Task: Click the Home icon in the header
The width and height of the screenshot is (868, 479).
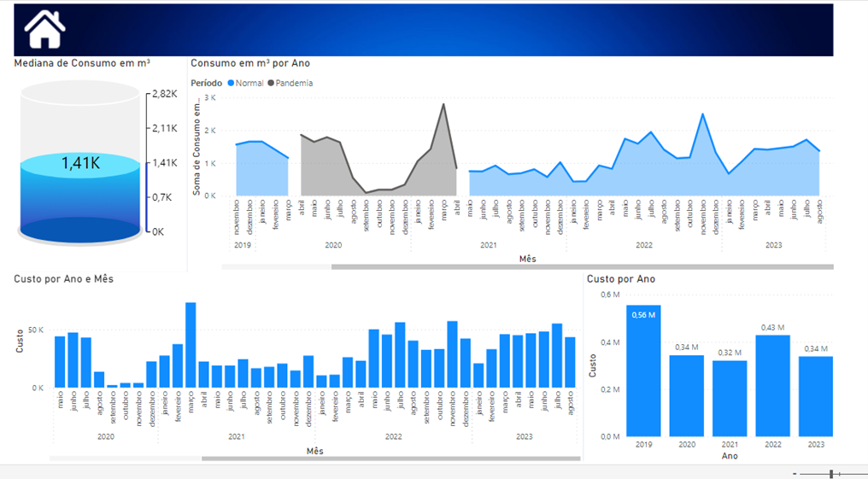Action: pyautogui.click(x=44, y=30)
